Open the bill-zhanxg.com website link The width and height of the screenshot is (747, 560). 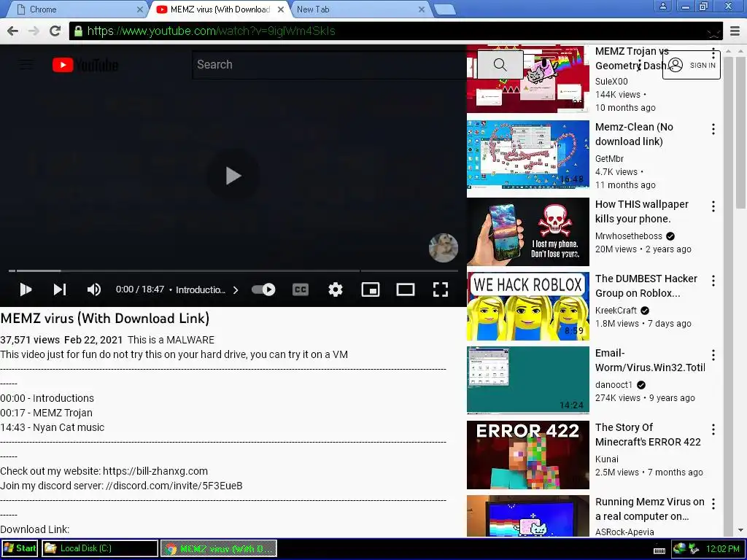(x=155, y=472)
